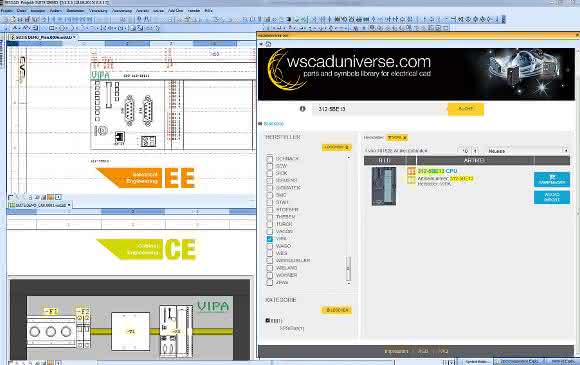
Task: Tick the WEIDMÜLLER manufacturer checkbox
Action: pos(270,261)
